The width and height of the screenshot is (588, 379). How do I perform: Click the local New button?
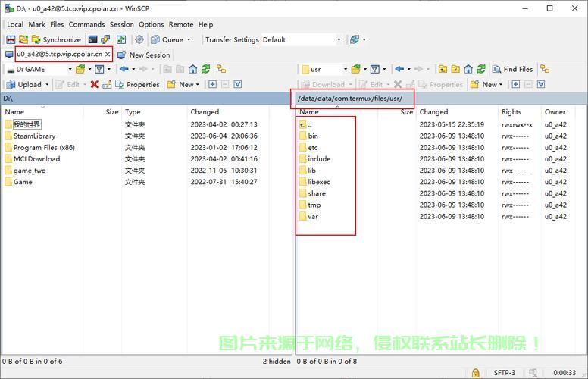click(183, 84)
